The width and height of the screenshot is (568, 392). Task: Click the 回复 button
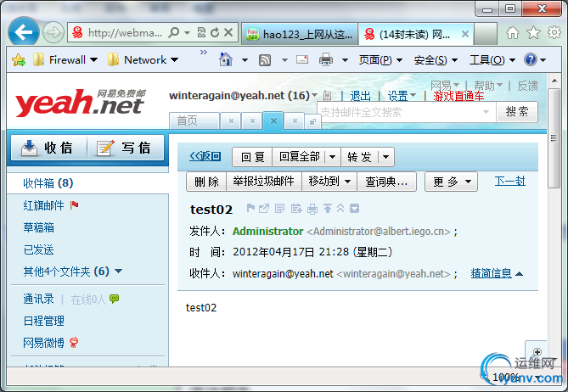tap(252, 157)
